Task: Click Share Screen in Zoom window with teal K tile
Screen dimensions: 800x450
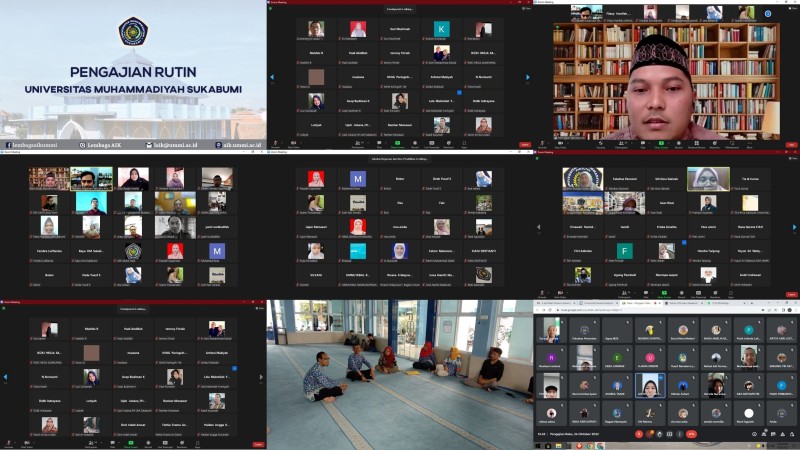Action: [399, 145]
